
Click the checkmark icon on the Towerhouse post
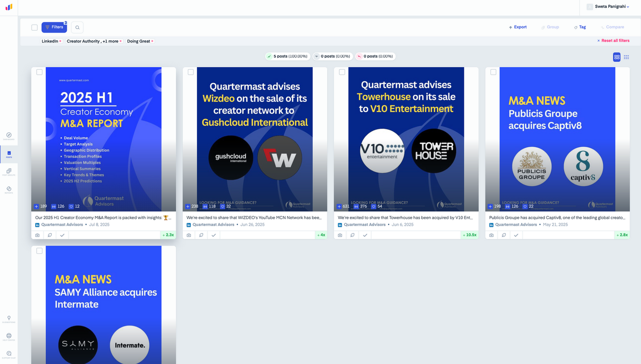[x=365, y=235]
